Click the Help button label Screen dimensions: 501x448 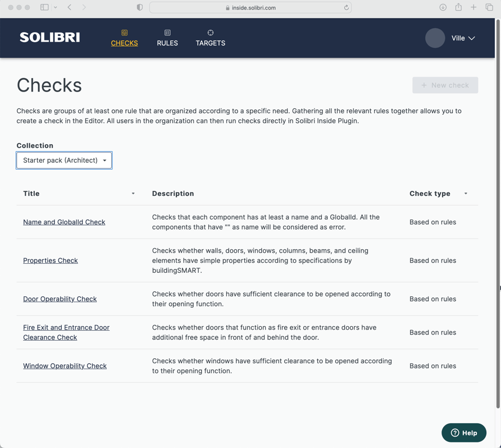[470, 433]
